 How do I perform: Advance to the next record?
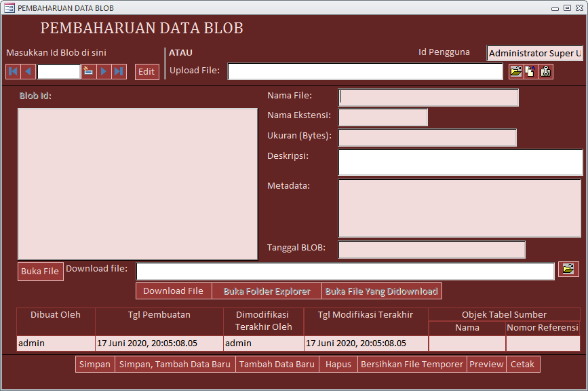[103, 71]
